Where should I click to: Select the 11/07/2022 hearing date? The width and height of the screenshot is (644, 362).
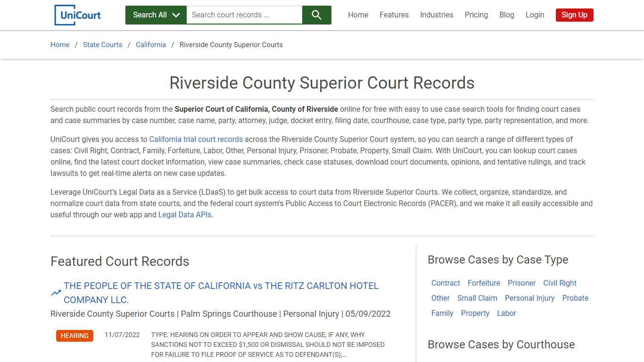(122, 335)
